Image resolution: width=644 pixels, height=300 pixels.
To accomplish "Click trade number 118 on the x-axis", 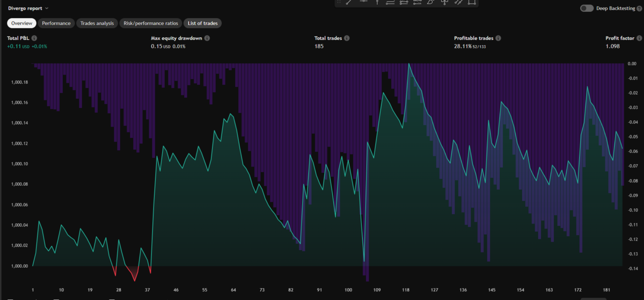I will tap(406, 290).
